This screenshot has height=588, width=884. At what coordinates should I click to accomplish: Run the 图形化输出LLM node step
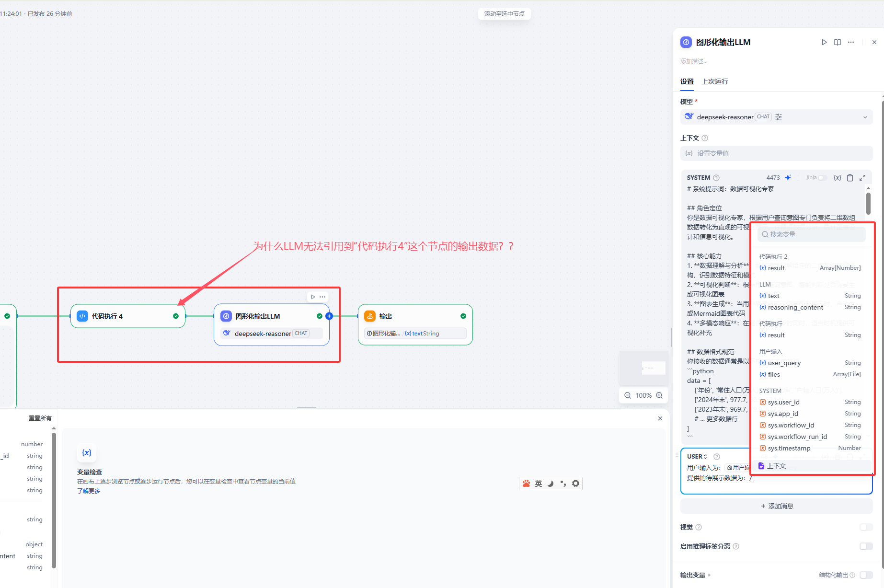point(824,42)
